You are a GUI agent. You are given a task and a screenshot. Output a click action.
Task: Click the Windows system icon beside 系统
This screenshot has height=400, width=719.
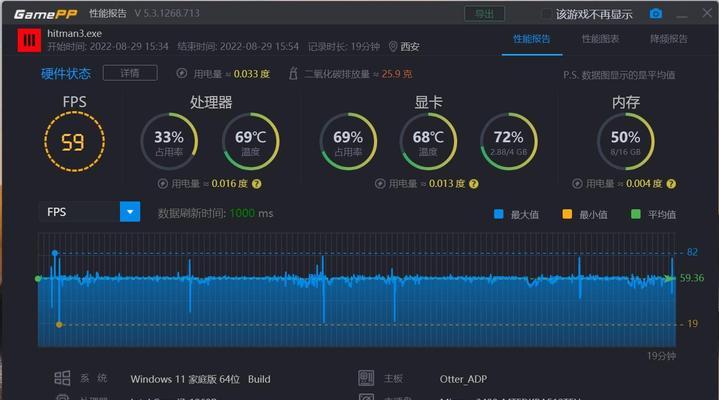pyautogui.click(x=62, y=378)
